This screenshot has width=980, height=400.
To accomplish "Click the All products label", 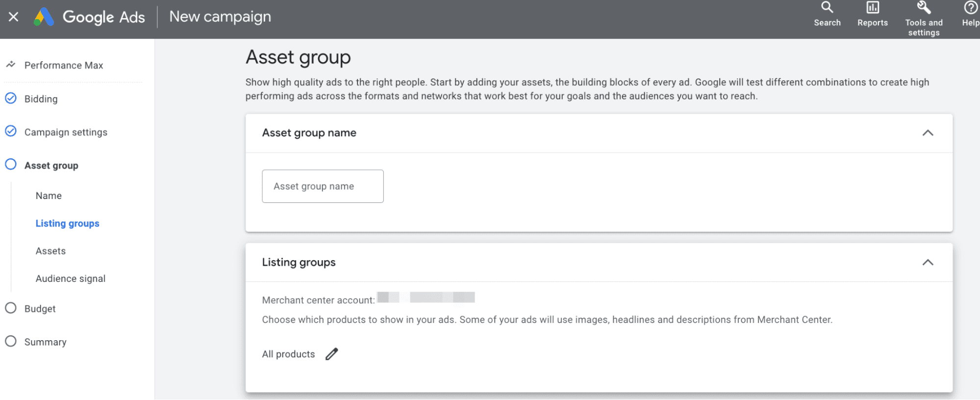I will [x=288, y=354].
